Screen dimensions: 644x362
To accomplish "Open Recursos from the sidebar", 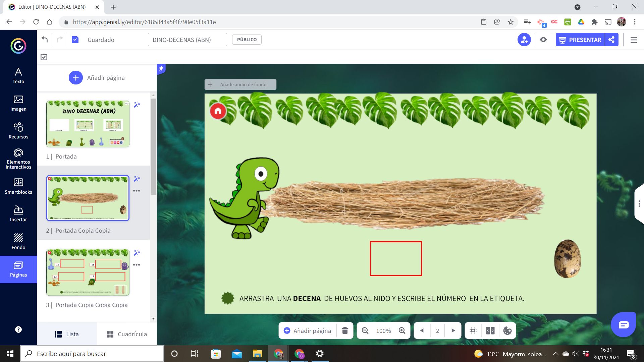I will tap(18, 131).
